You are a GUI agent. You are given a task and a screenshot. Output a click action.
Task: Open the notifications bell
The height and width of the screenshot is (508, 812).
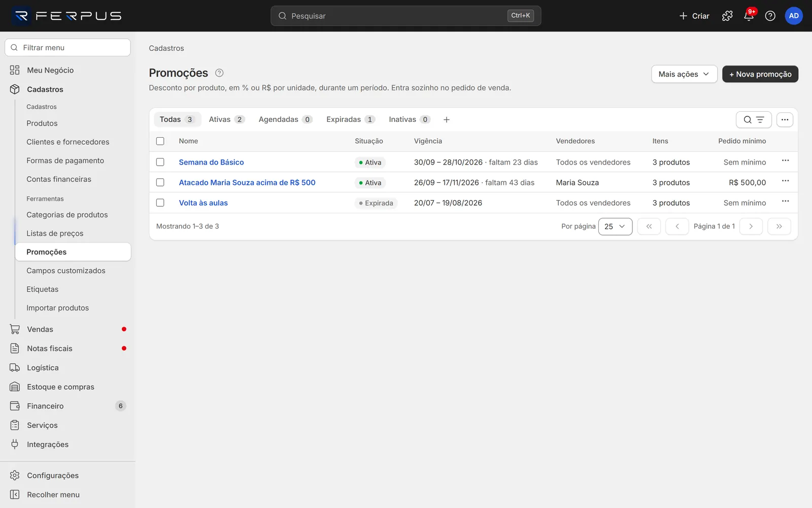coord(749,16)
